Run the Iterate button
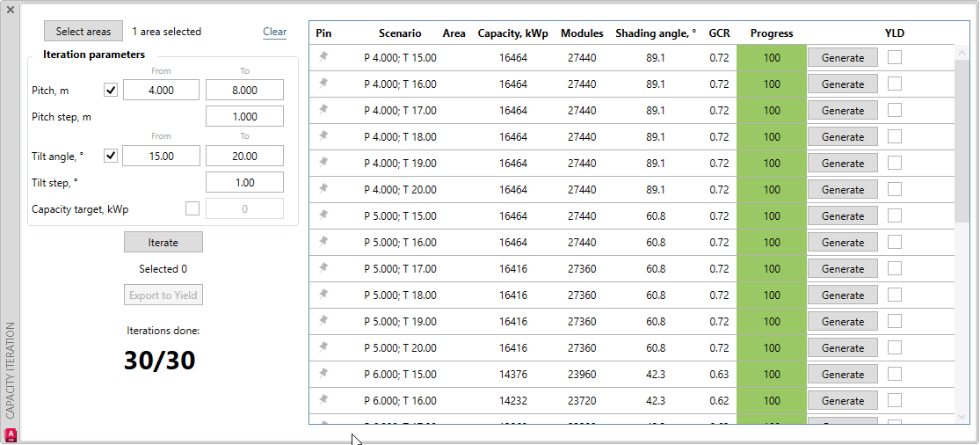 pos(163,243)
